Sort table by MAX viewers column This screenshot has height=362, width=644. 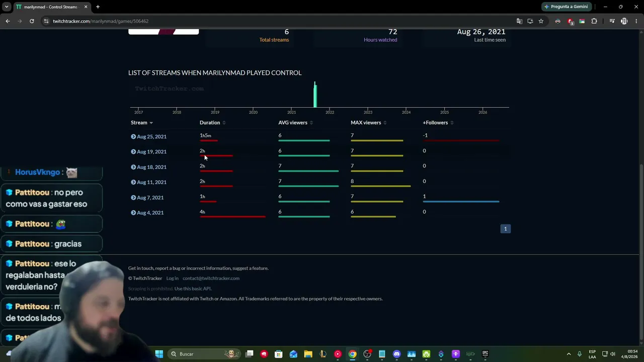[x=368, y=123]
